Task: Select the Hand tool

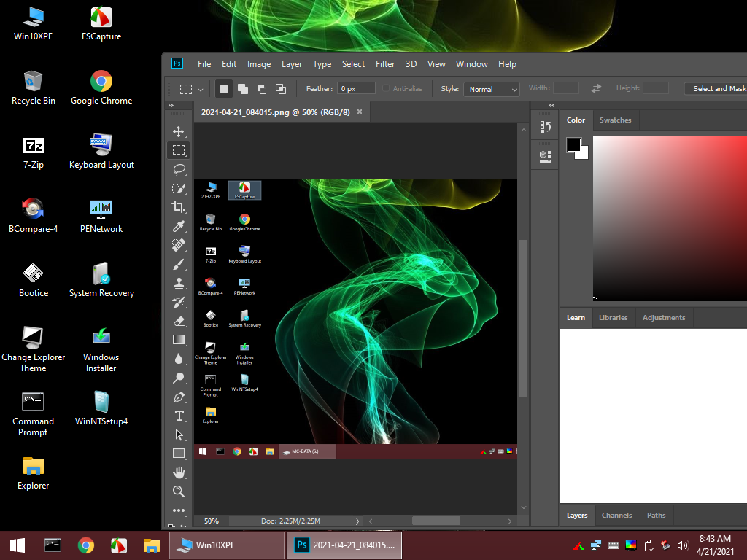Action: [x=179, y=472]
